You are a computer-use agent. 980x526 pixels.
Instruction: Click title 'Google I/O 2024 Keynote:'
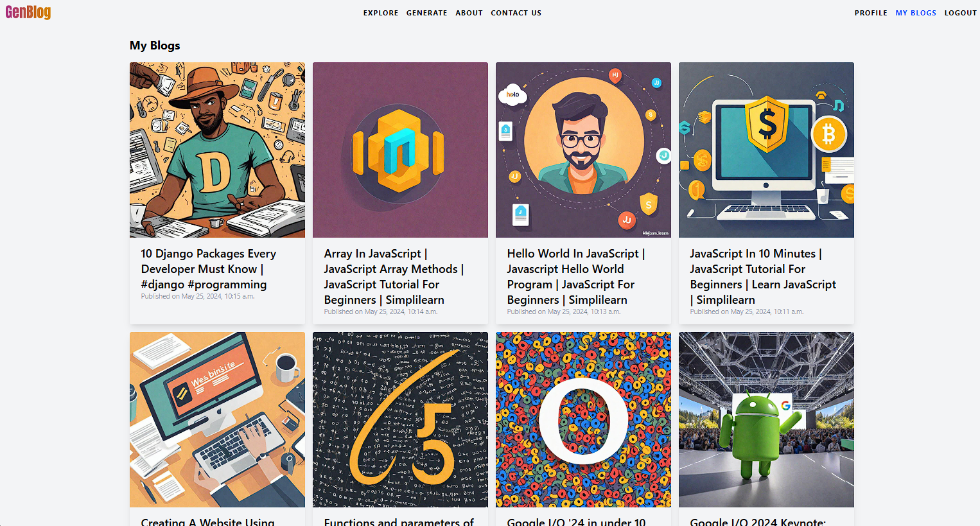758,522
